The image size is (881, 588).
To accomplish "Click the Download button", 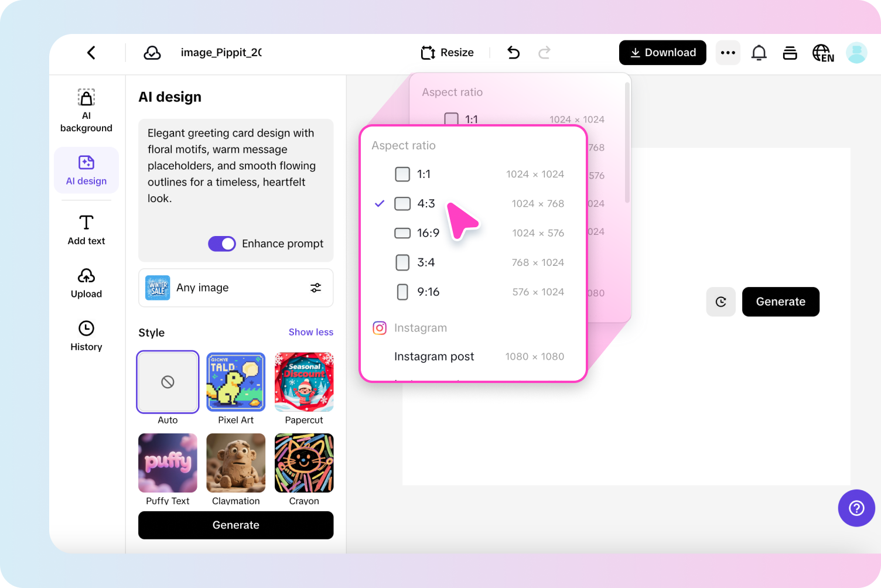I will (663, 52).
